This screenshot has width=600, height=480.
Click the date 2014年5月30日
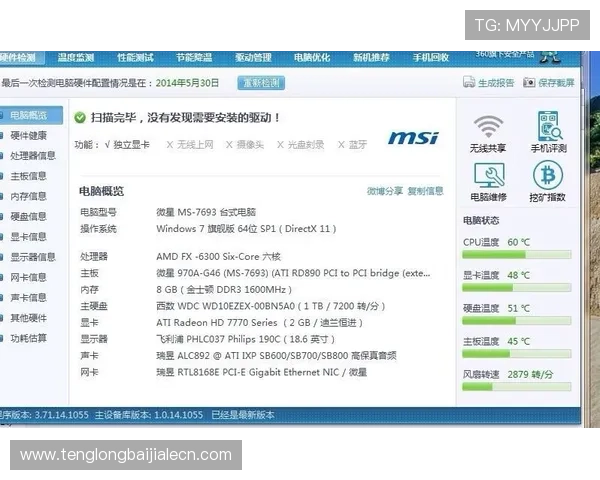(x=187, y=83)
